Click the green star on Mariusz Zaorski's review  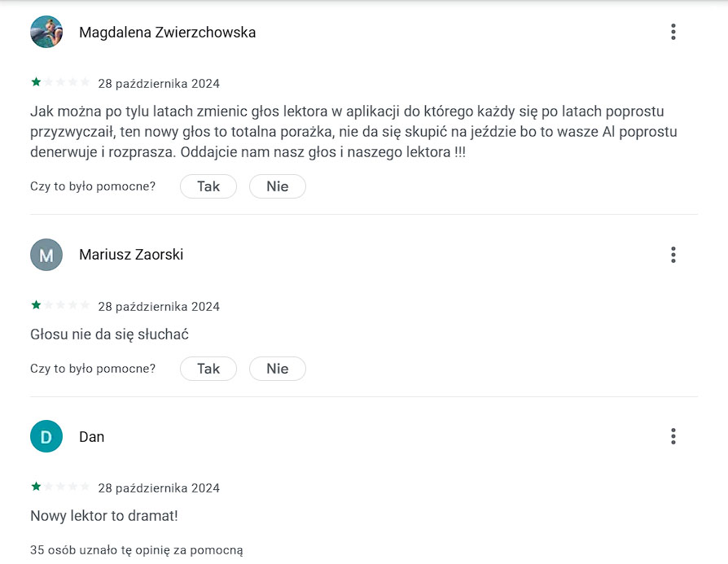pos(36,305)
